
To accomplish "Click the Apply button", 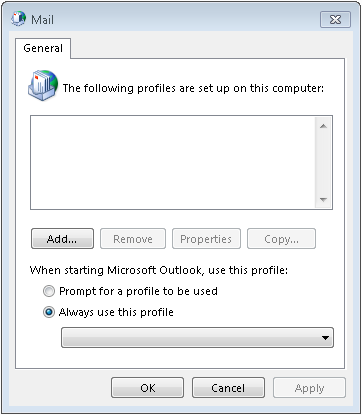I will tap(309, 388).
